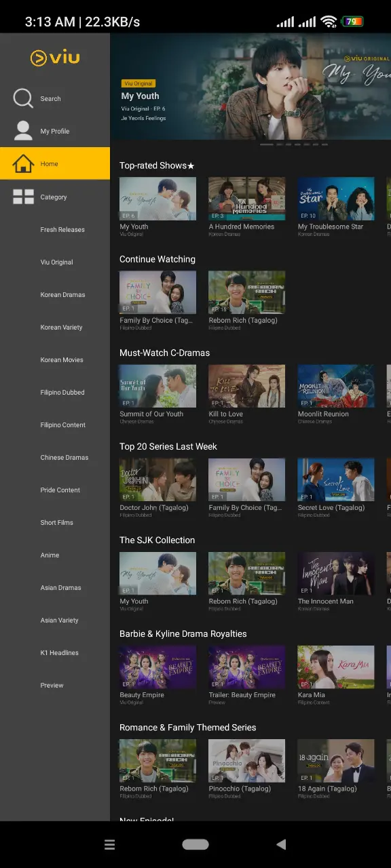Screen dimensions: 391x868
Task: Tap Android recent apps icon
Action: point(109,844)
